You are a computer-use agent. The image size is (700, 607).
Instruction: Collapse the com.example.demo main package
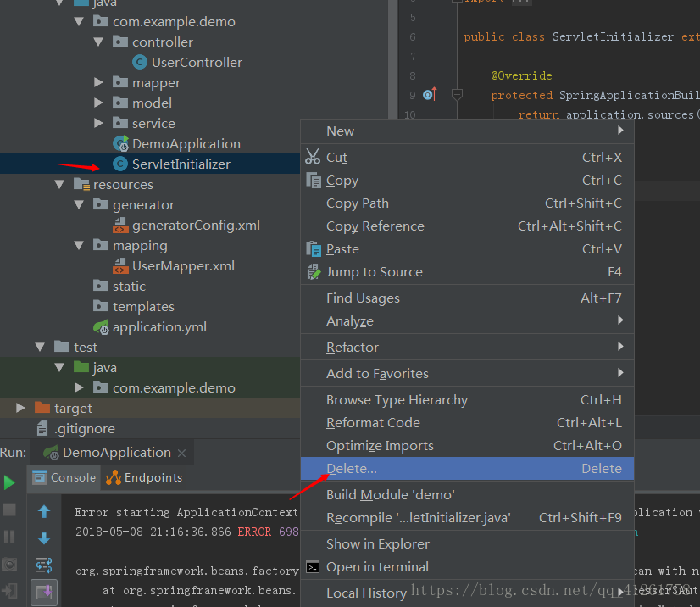click(80, 21)
